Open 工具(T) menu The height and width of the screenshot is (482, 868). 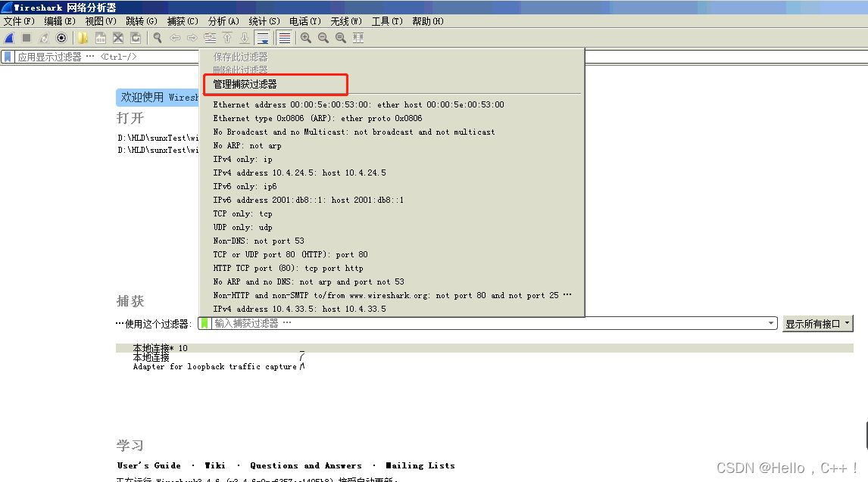coord(388,21)
